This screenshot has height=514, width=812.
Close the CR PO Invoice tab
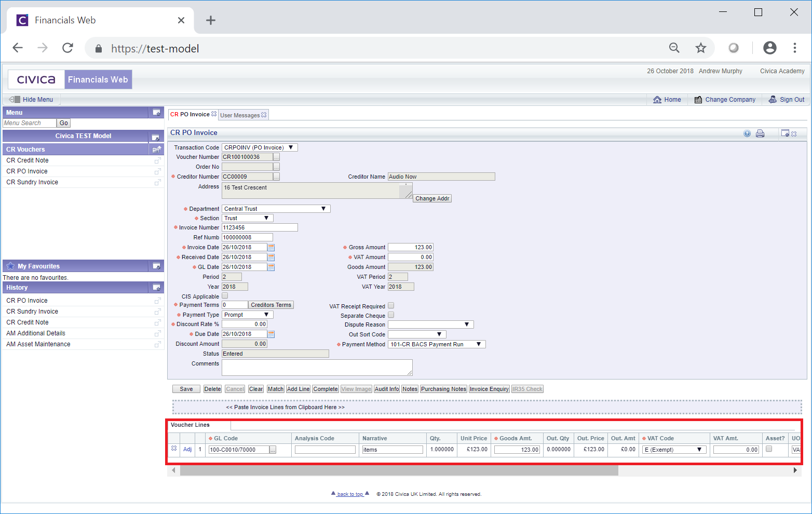point(214,114)
